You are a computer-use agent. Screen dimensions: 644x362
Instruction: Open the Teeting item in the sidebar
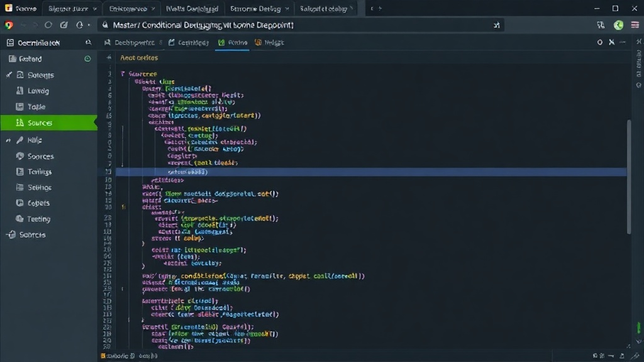38,219
